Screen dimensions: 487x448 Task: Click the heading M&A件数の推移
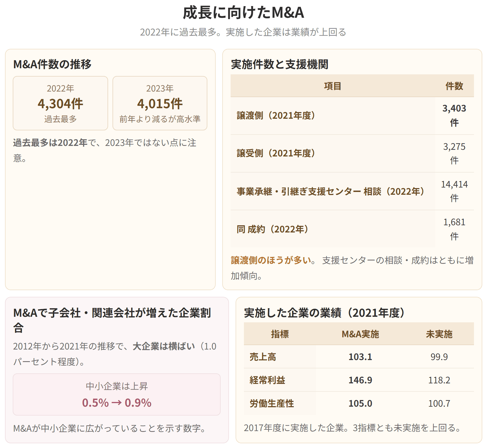click(x=52, y=64)
